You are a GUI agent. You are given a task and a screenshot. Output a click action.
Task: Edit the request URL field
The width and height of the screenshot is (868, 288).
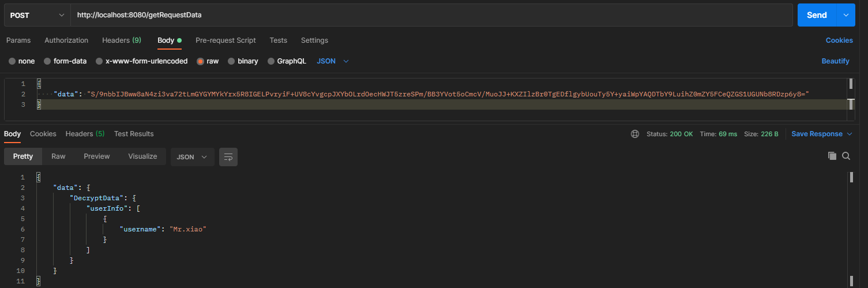tap(431, 15)
